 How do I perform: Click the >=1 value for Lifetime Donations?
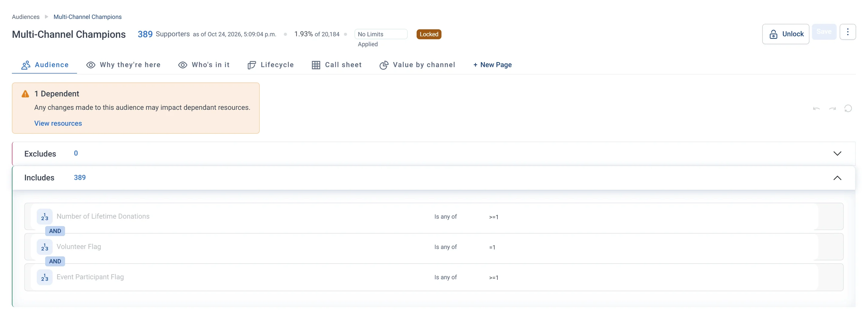click(494, 217)
